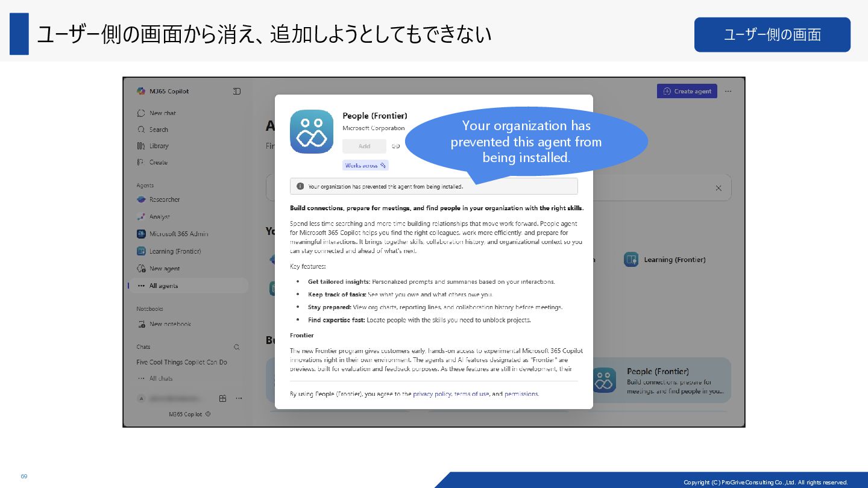Image resolution: width=868 pixels, height=488 pixels.
Task: Click the apps grid icon beside account name
Action: pos(222,398)
